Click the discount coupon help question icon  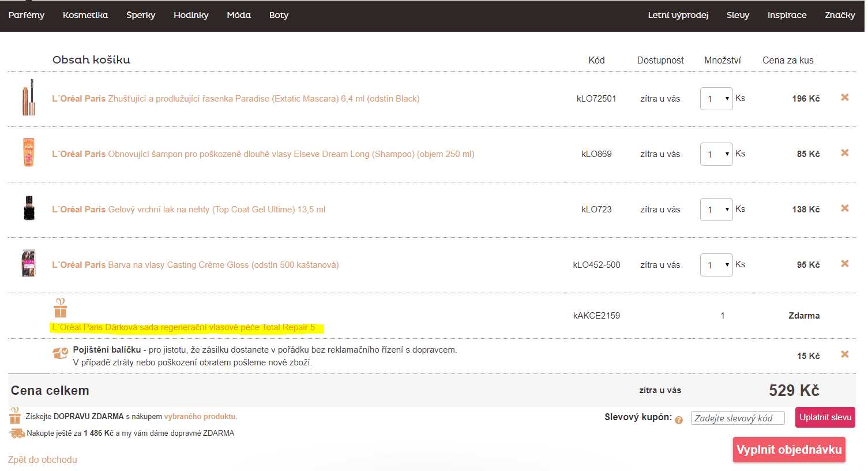pyautogui.click(x=679, y=420)
